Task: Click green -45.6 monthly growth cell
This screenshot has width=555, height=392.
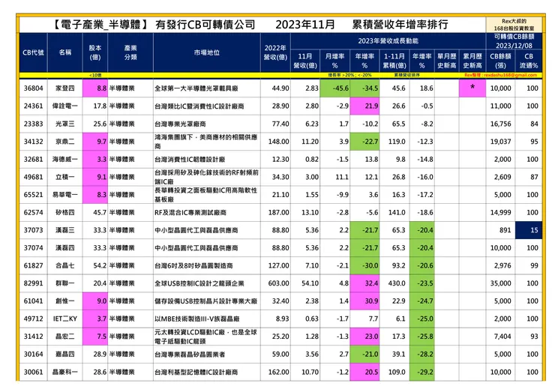Action: [x=334, y=88]
